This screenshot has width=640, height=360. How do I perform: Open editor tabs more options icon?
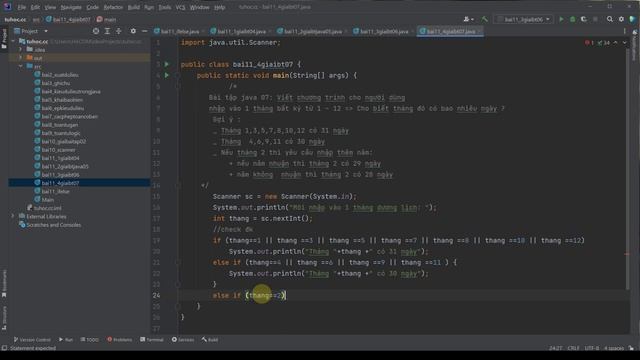[624, 31]
